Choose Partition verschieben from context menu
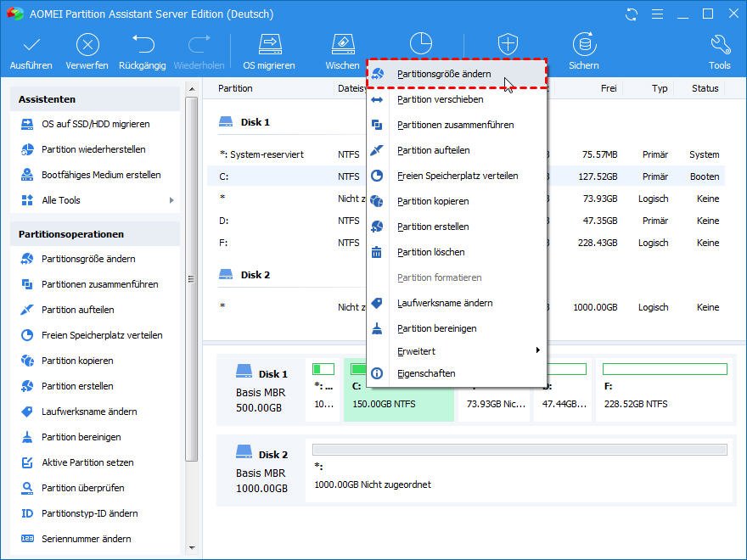The width and height of the screenshot is (747, 560). click(457, 99)
